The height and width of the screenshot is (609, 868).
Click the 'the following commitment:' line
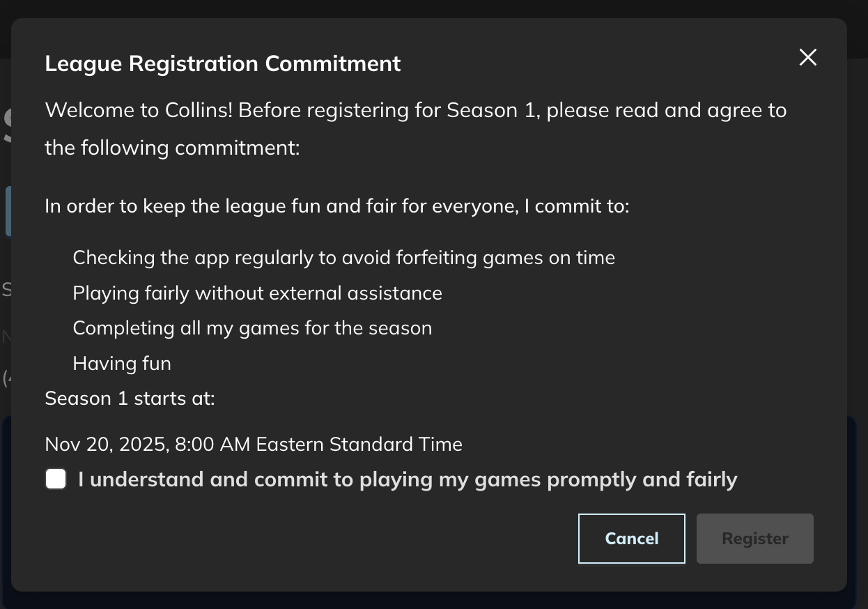tap(172, 148)
